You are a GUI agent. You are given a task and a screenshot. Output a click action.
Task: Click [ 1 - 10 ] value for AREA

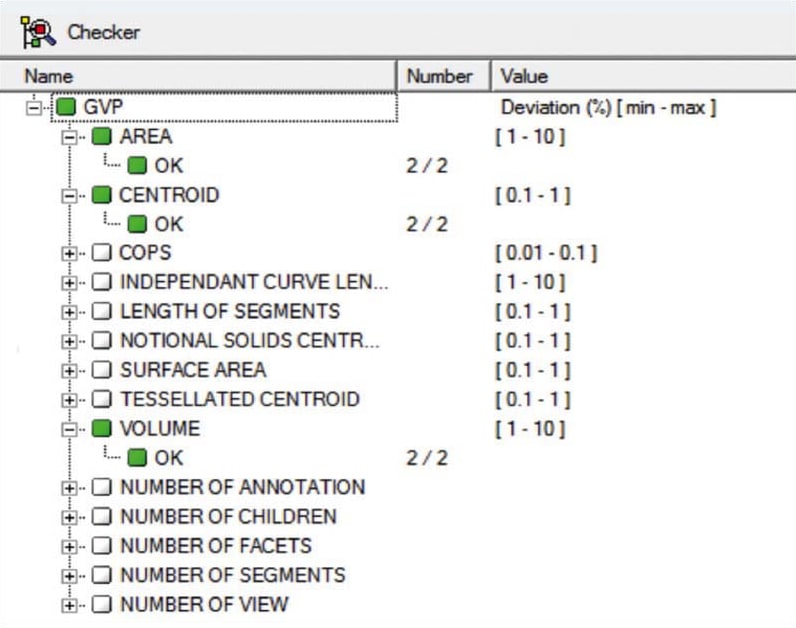coord(530,137)
